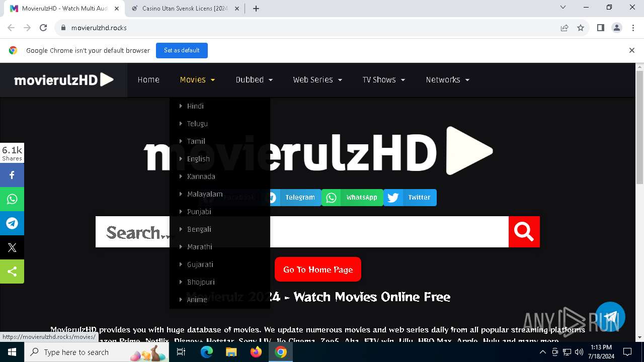Open tab search dropdown chevron
Viewport: 644px width, 362px height.
(563, 8)
